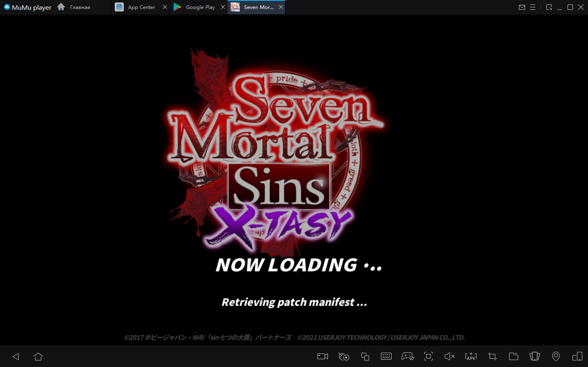Image resolution: width=588 pixels, height=367 pixels.
Task: Open the virtual location pin tool
Action: point(556,356)
